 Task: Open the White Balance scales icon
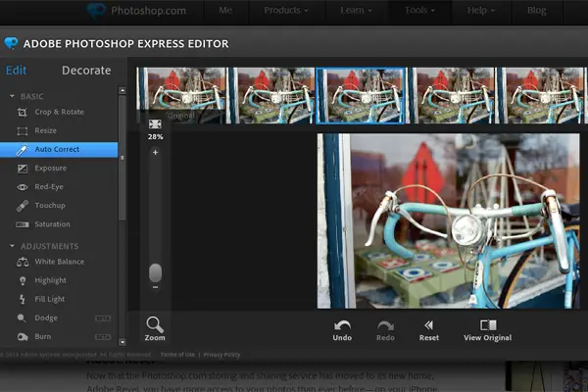tap(23, 262)
